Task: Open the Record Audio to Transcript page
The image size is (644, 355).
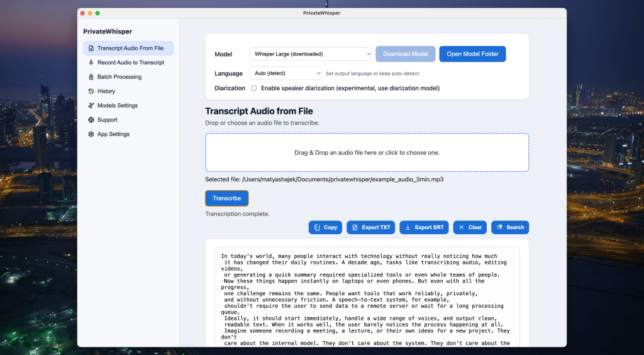Action: [x=130, y=63]
